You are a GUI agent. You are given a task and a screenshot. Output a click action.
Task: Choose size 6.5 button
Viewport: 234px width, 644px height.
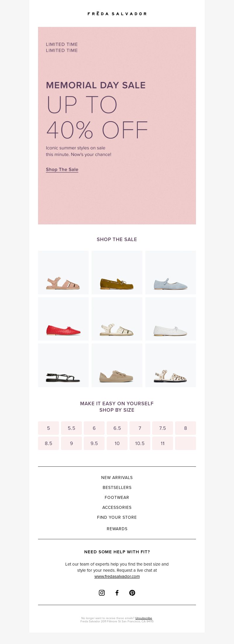117,428
